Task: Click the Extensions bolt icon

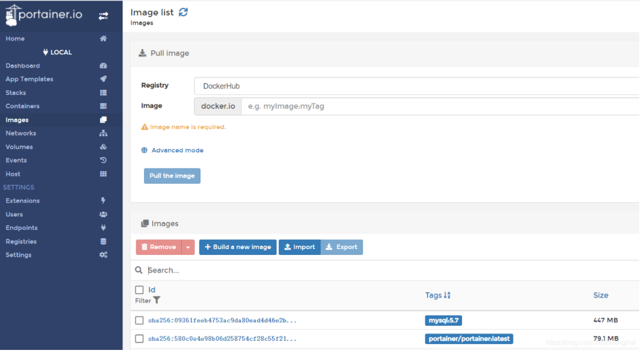Action: tap(103, 201)
